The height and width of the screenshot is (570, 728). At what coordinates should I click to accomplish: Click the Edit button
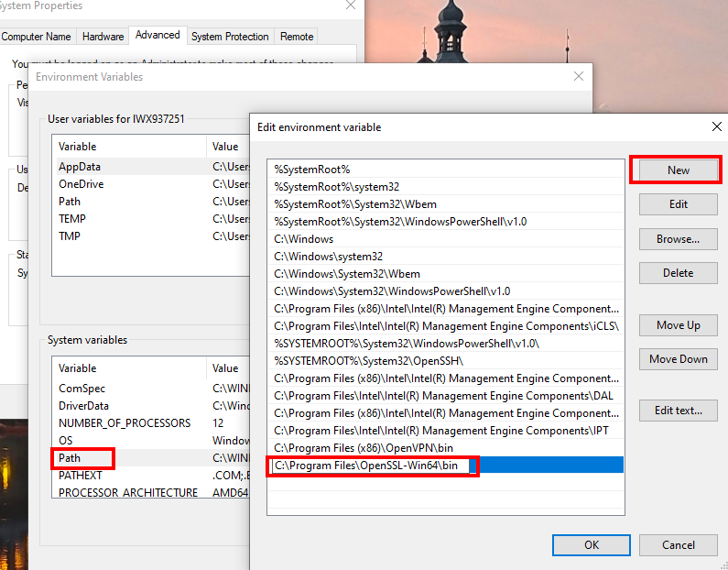click(678, 204)
